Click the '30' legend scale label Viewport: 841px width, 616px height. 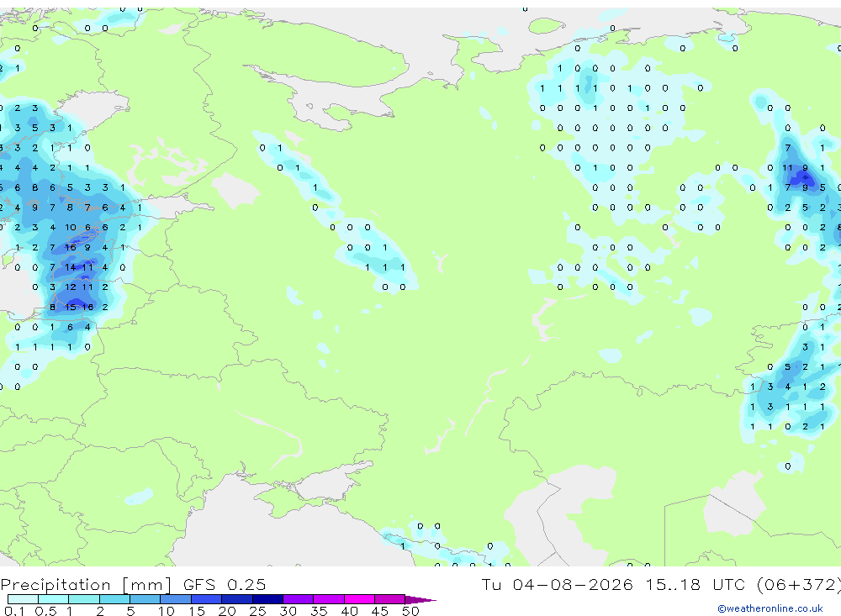288,611
